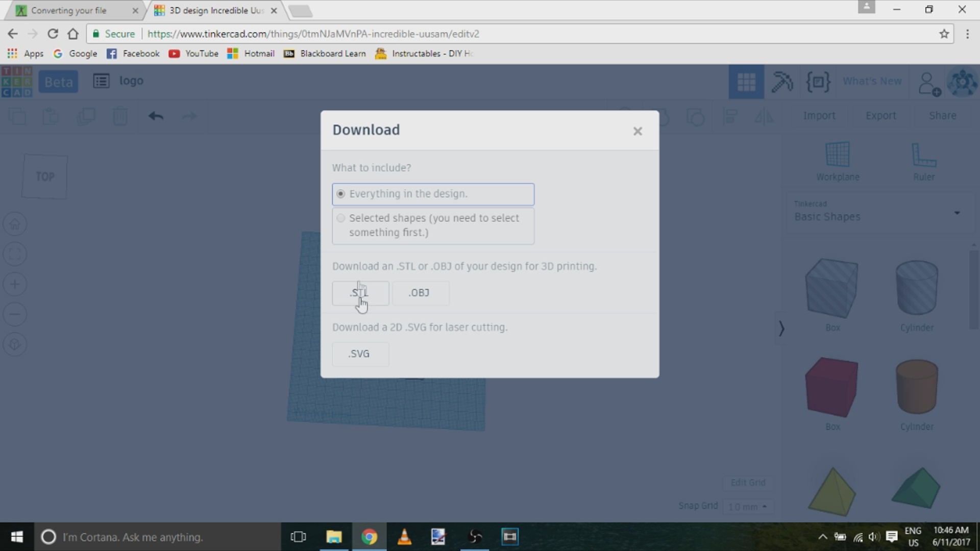Click the delete trash icon
The width and height of the screenshot is (980, 551).
pyautogui.click(x=120, y=116)
